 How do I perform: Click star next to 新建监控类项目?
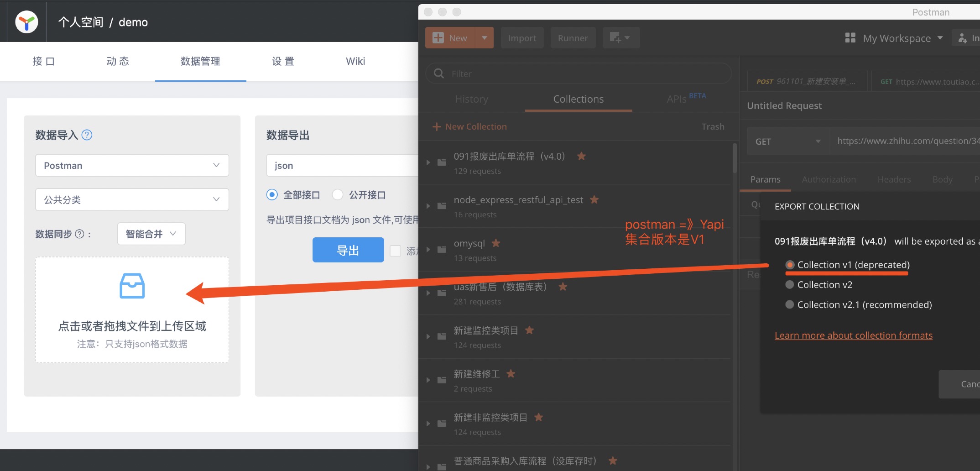529,330
